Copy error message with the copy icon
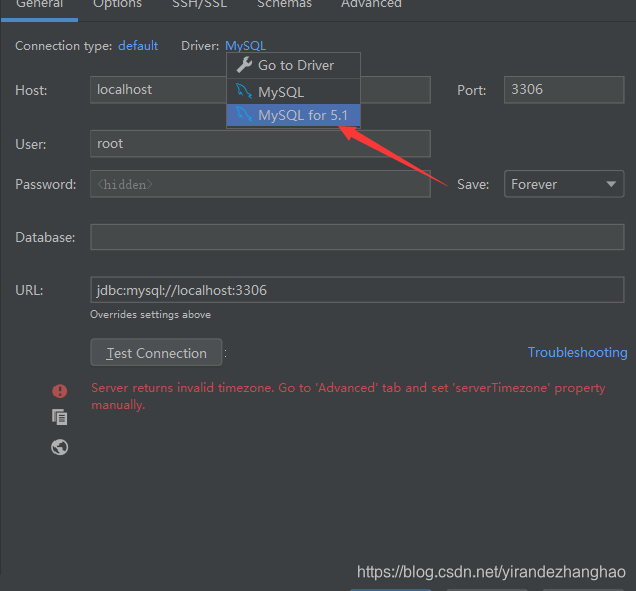The width and height of the screenshot is (636, 591). pos(60,417)
